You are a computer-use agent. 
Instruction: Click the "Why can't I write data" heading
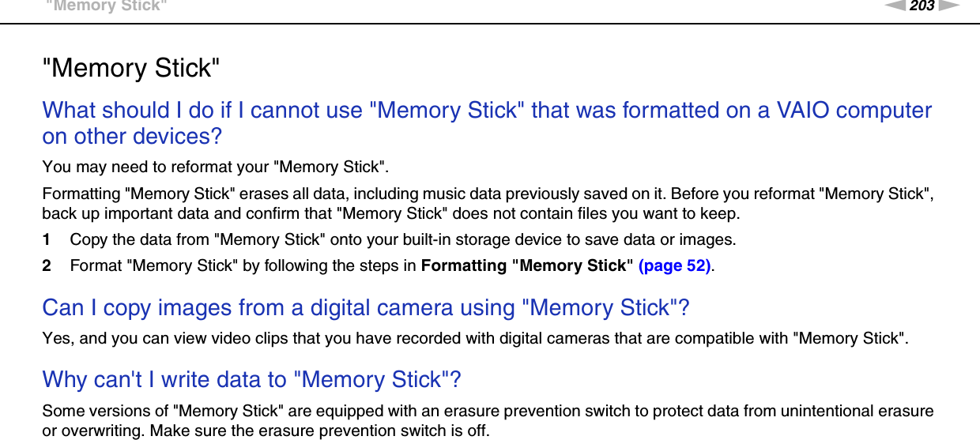(x=251, y=380)
